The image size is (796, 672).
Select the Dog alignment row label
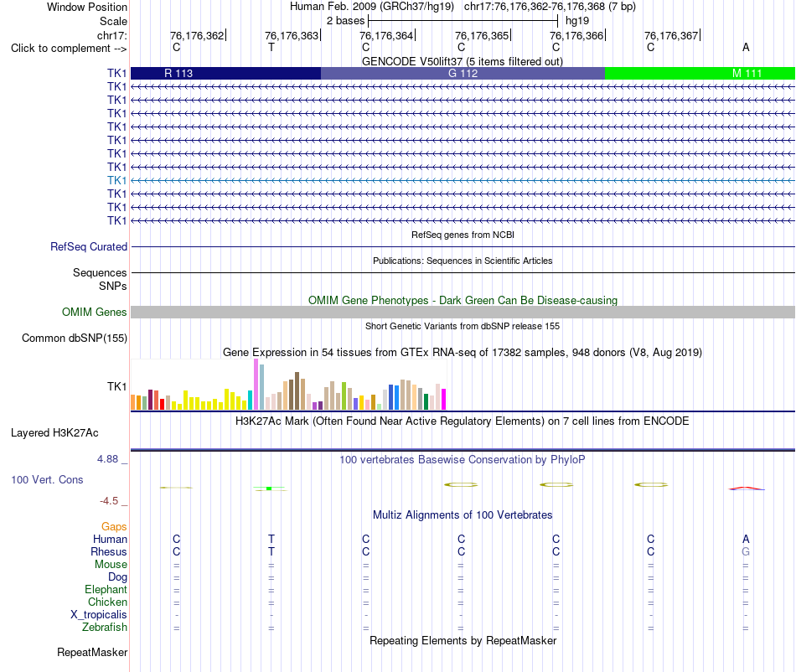117,577
